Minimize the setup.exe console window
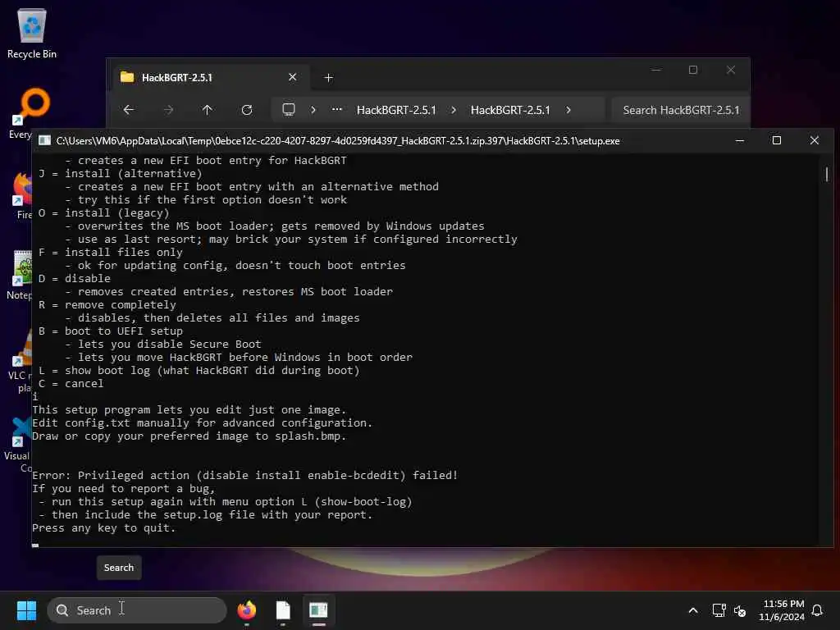Screen dimensions: 840x630 pyautogui.click(x=740, y=140)
